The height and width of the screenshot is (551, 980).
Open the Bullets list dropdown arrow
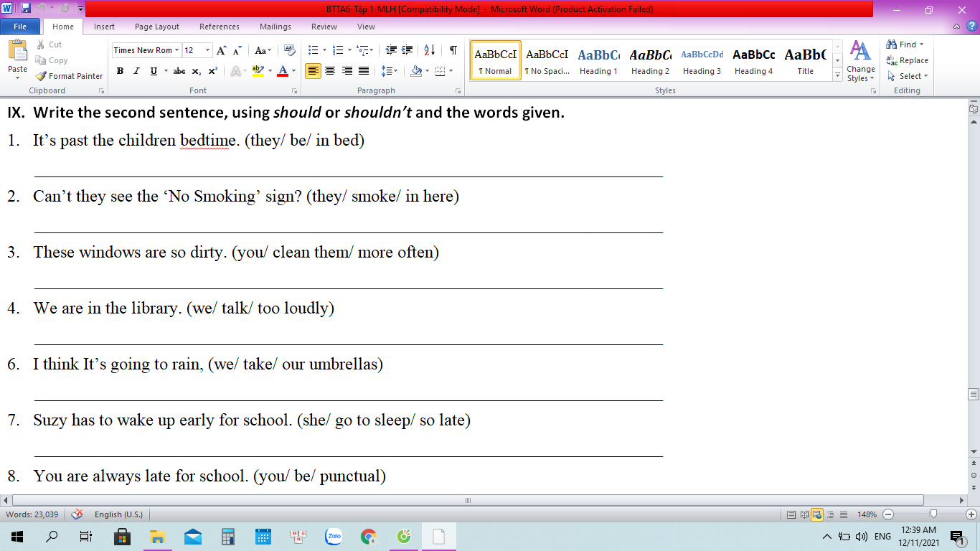pyautogui.click(x=324, y=50)
